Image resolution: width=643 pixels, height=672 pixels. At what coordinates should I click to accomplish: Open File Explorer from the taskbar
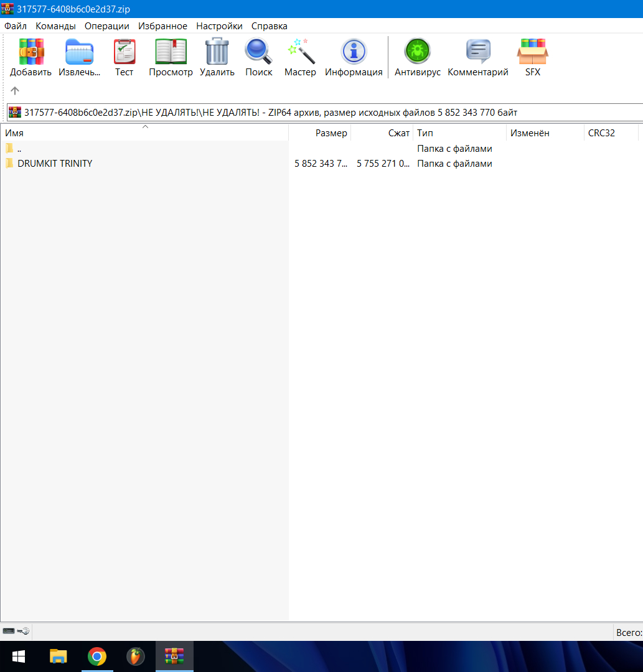point(59,656)
